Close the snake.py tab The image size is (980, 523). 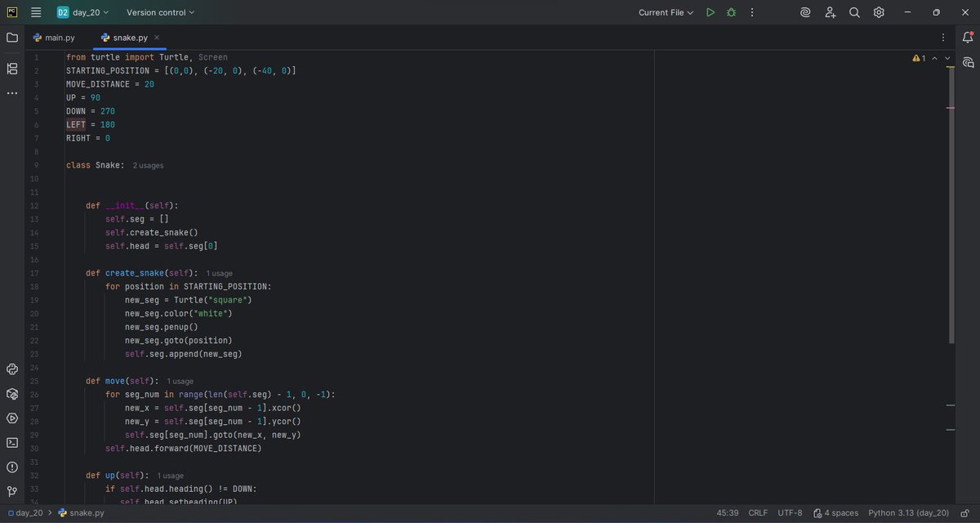pyautogui.click(x=157, y=38)
